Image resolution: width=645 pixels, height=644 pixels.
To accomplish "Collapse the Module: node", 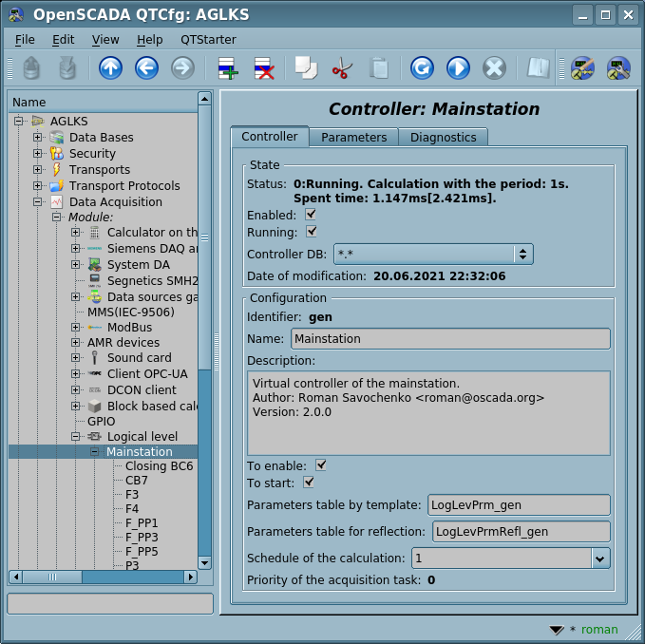I will coord(56,218).
